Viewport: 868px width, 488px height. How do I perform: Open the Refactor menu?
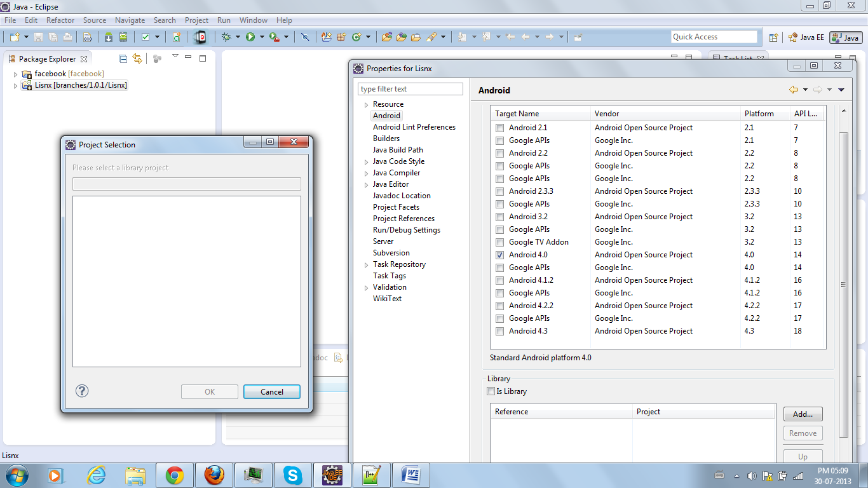pos(60,20)
